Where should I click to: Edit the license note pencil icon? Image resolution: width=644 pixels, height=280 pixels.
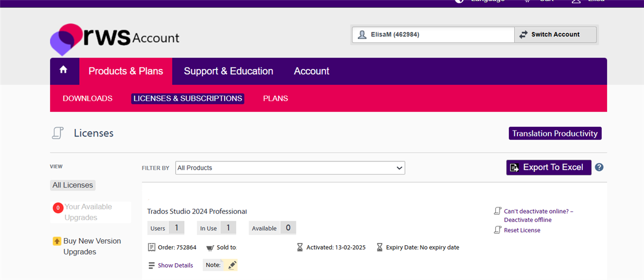232,265
